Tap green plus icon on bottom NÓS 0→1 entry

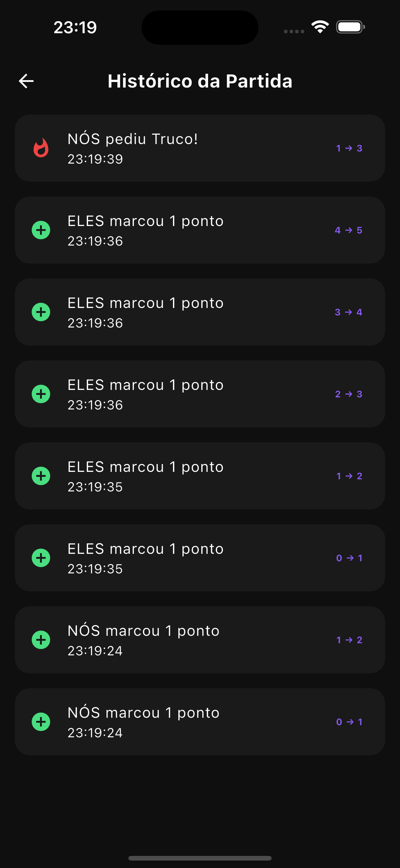point(41,722)
